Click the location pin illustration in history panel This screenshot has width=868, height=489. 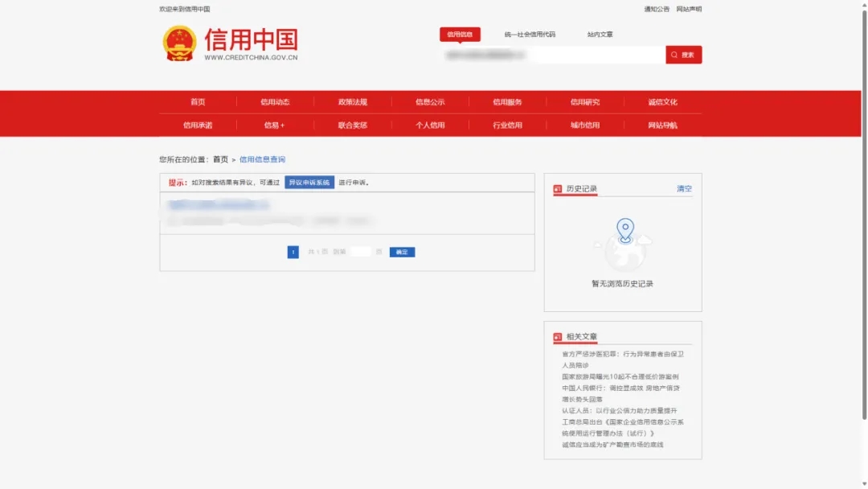pos(624,232)
